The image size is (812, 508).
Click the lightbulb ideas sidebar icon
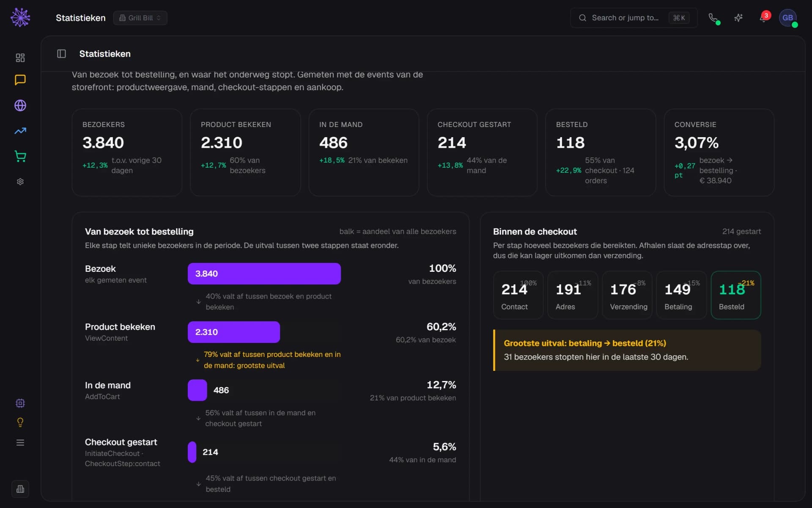click(20, 422)
